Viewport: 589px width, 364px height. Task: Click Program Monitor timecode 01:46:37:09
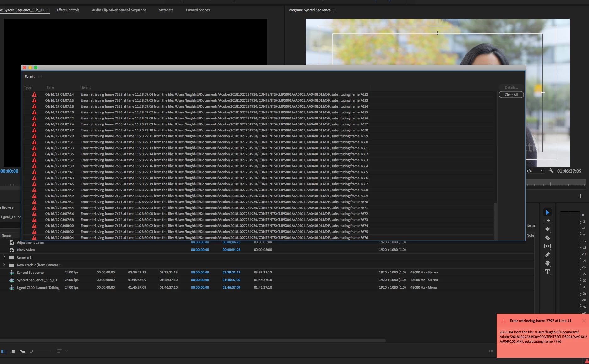click(569, 171)
